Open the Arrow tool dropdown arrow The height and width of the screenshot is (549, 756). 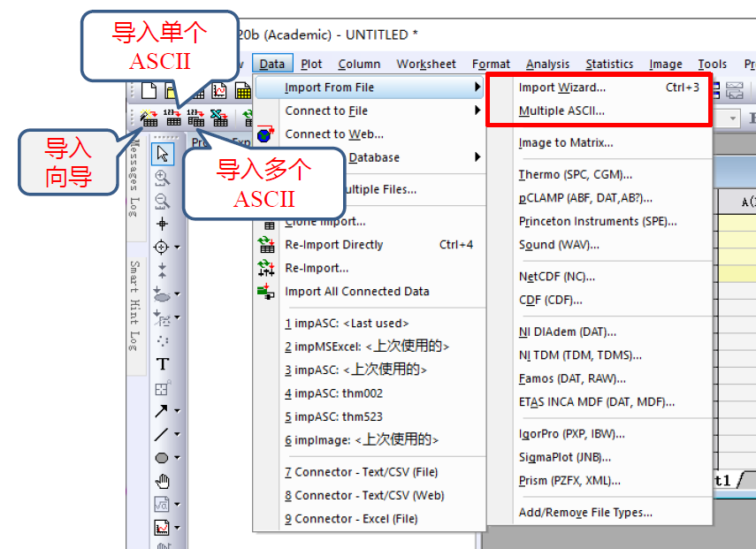[x=177, y=412]
